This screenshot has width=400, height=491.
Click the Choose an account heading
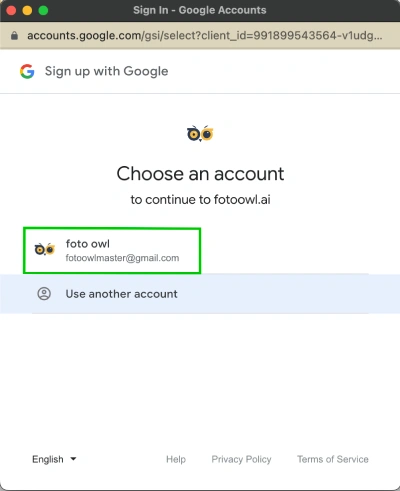pyautogui.click(x=200, y=174)
